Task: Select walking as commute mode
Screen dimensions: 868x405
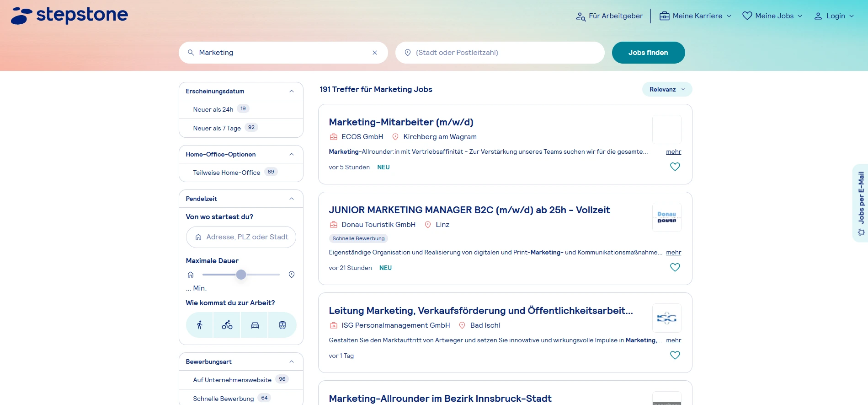Action: pyautogui.click(x=199, y=325)
